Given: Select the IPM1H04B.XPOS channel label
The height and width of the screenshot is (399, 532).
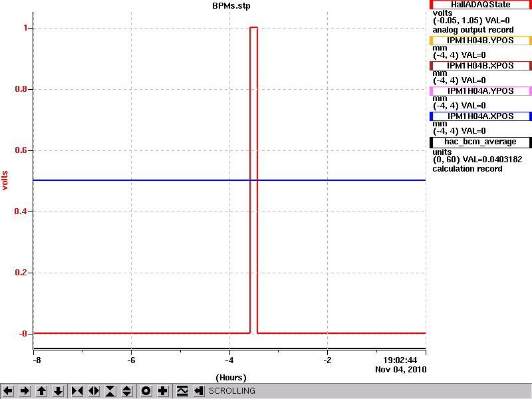Looking at the screenshot, I should click(x=480, y=65).
